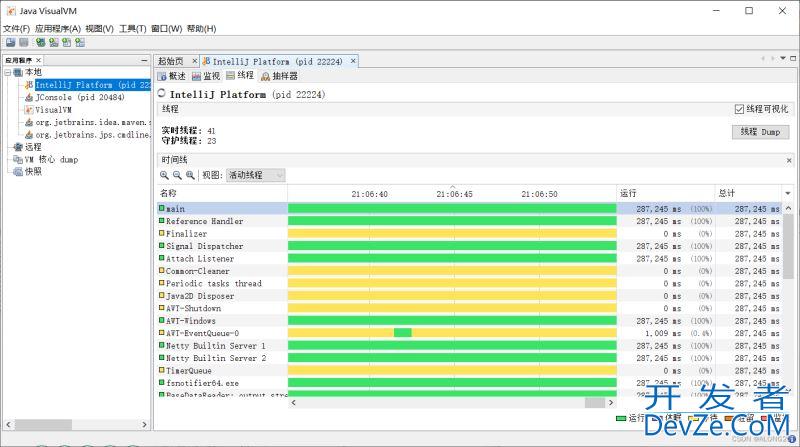Collapse the 本地 tree node
This screenshot has width=800, height=447.
(8, 72)
